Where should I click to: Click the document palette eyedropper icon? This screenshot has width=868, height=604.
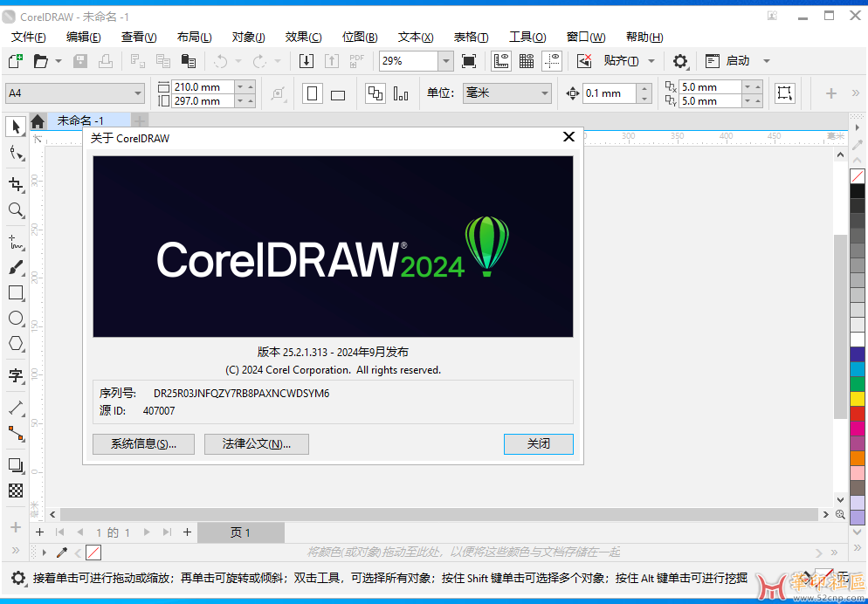[x=62, y=552]
